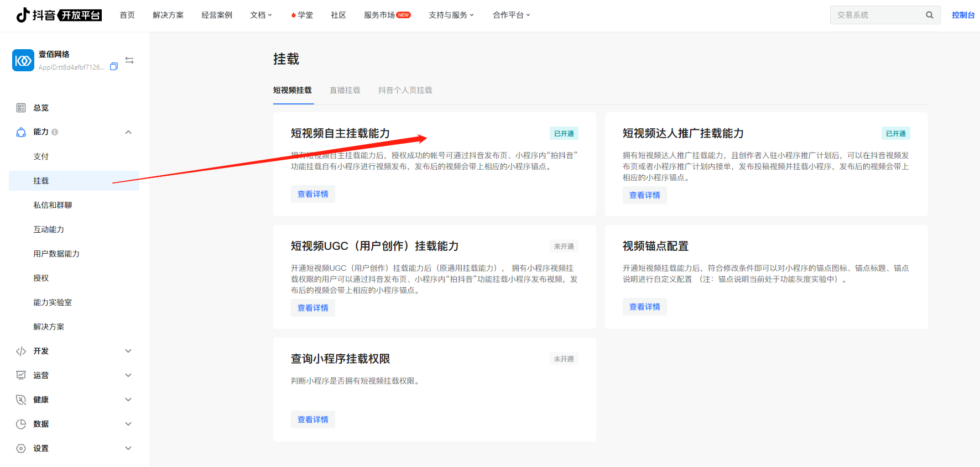Select 挂载 in the sidebar
This screenshot has width=980, height=467.
click(x=74, y=181)
